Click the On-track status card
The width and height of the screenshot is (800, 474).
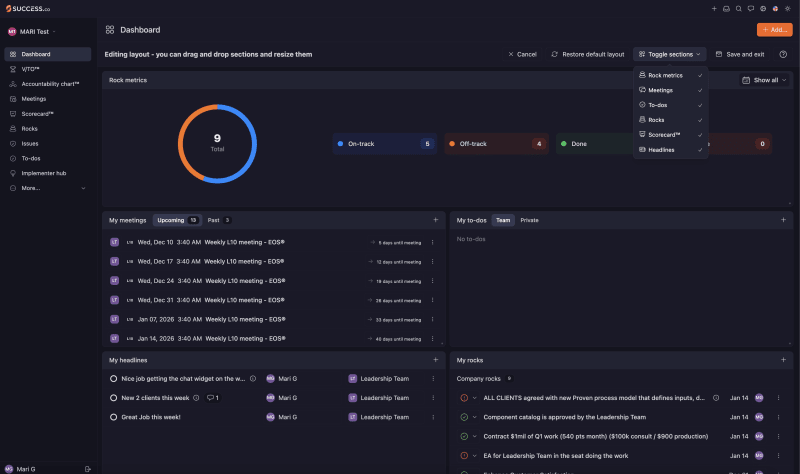click(x=384, y=144)
